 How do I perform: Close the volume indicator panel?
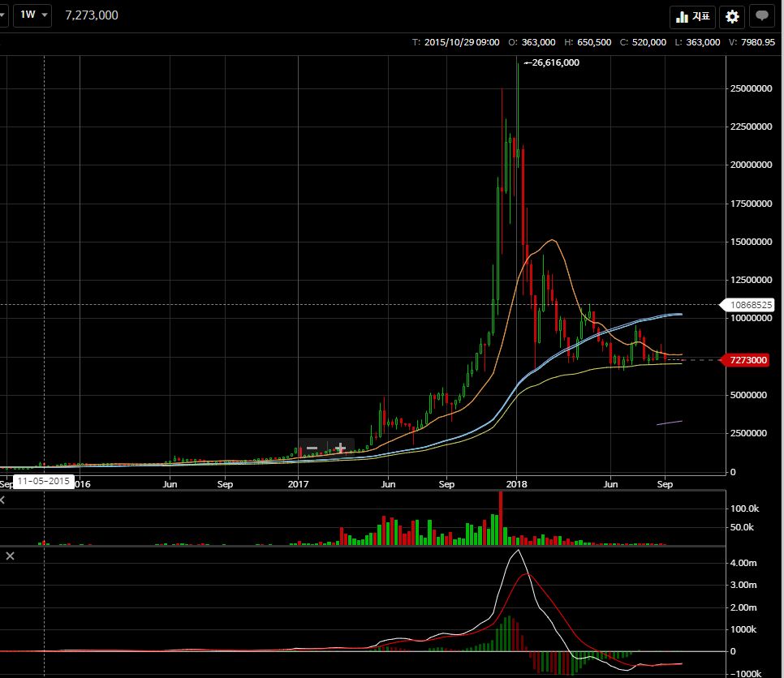[x=2, y=500]
